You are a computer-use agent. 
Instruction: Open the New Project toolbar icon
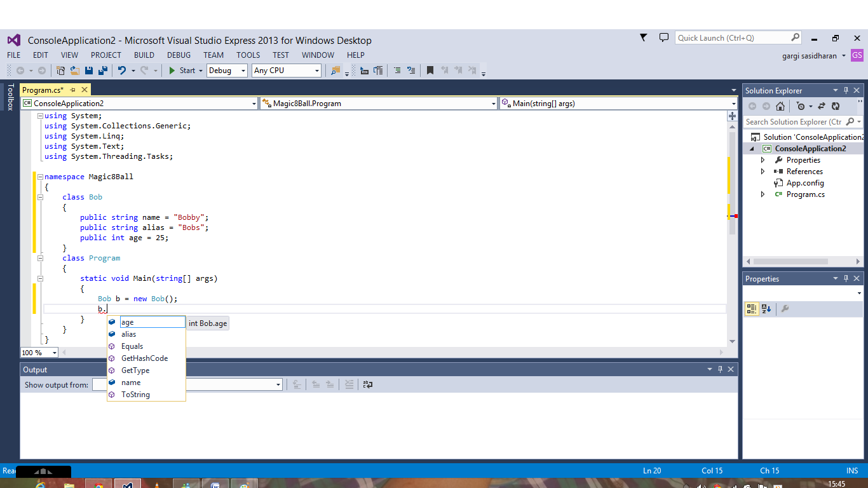pyautogui.click(x=60, y=70)
